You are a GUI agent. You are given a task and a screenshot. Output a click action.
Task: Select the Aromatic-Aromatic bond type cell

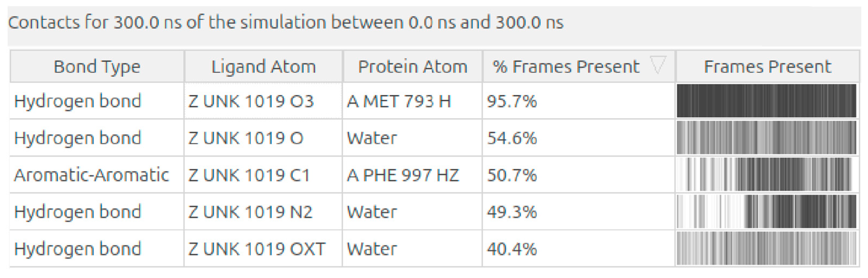(x=92, y=175)
